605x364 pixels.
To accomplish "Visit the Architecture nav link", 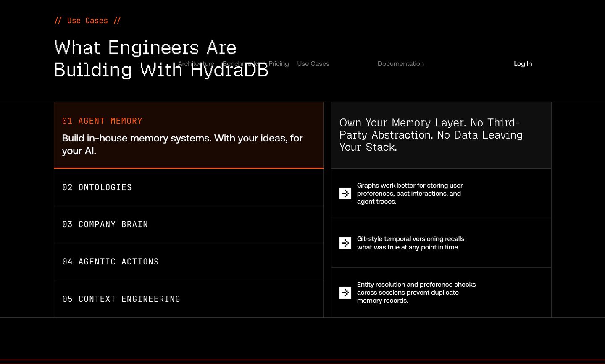I will 196,64.
